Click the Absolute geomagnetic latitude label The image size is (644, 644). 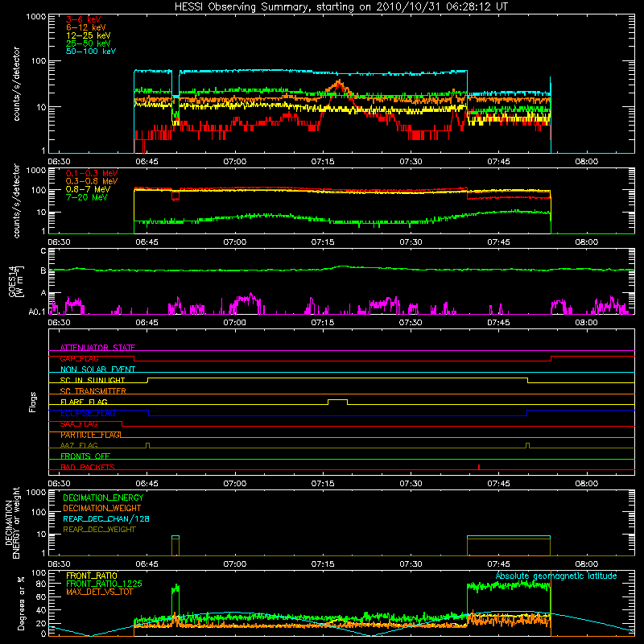click(556, 576)
